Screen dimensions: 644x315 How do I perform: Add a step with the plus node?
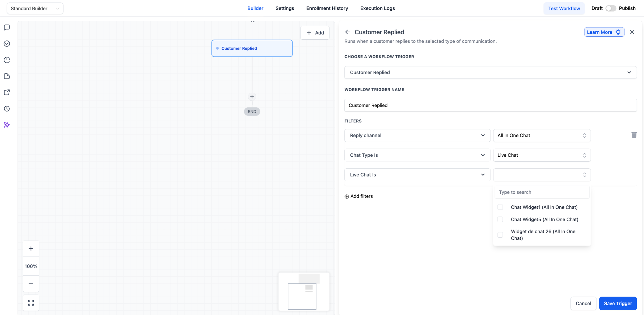click(x=252, y=97)
